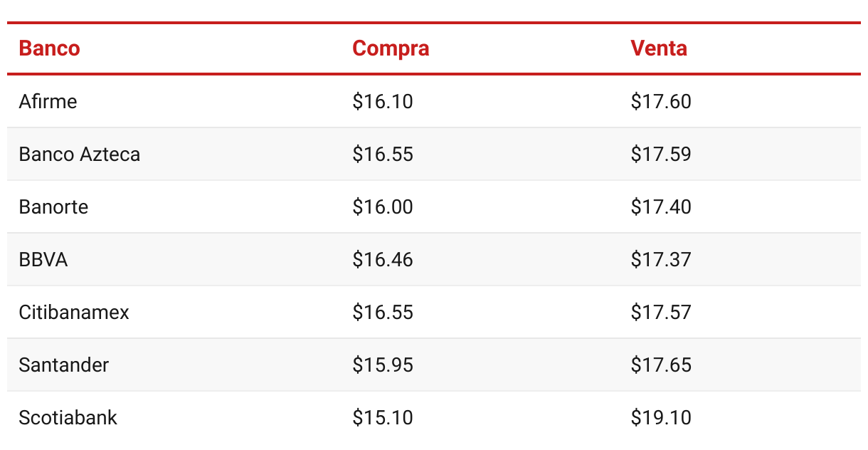Click the Banorte bank name
The width and height of the screenshot is (868, 450).
point(53,206)
